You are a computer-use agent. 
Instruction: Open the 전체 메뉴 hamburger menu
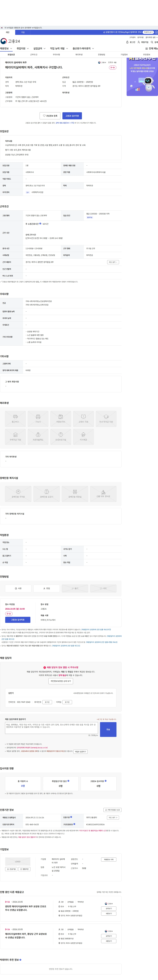152,49
